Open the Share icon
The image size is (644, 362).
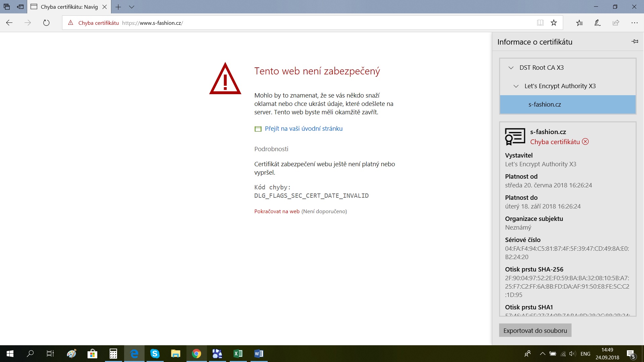click(616, 23)
